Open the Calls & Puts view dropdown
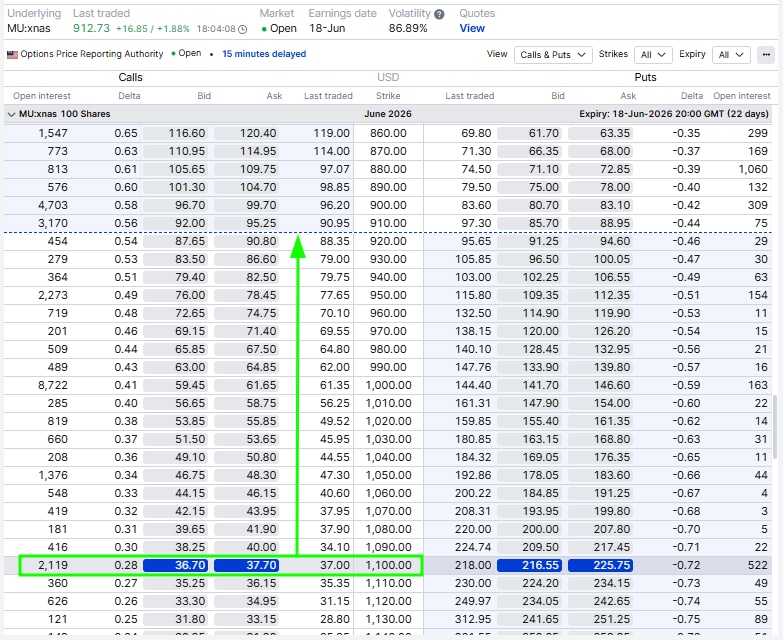This screenshot has height=640, width=783. pyautogui.click(x=553, y=54)
